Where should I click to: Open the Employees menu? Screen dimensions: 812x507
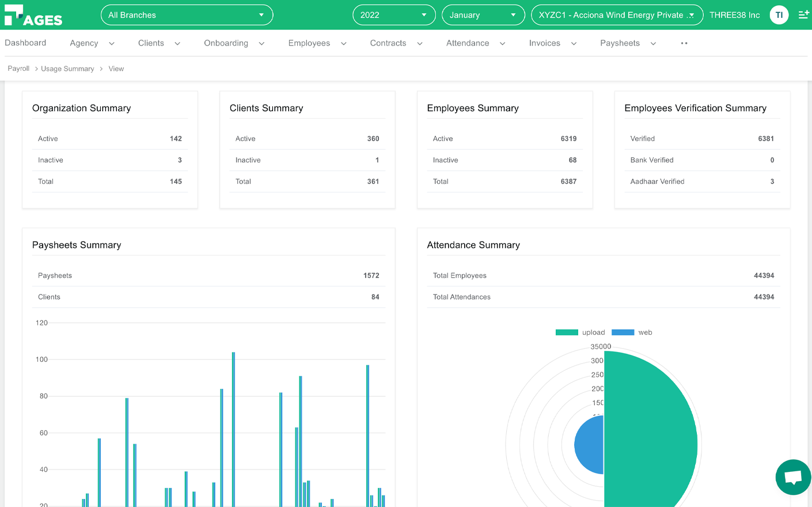pyautogui.click(x=309, y=43)
